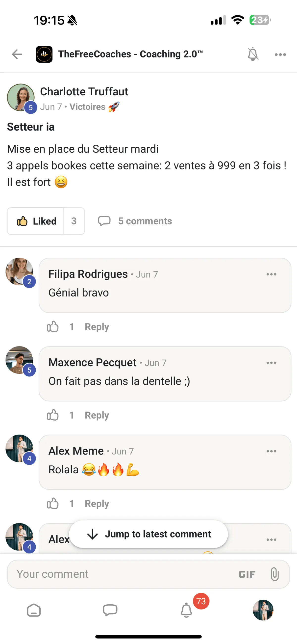The image size is (297, 644).
Task: Open Chat tab in bottom bar
Action: tap(110, 611)
